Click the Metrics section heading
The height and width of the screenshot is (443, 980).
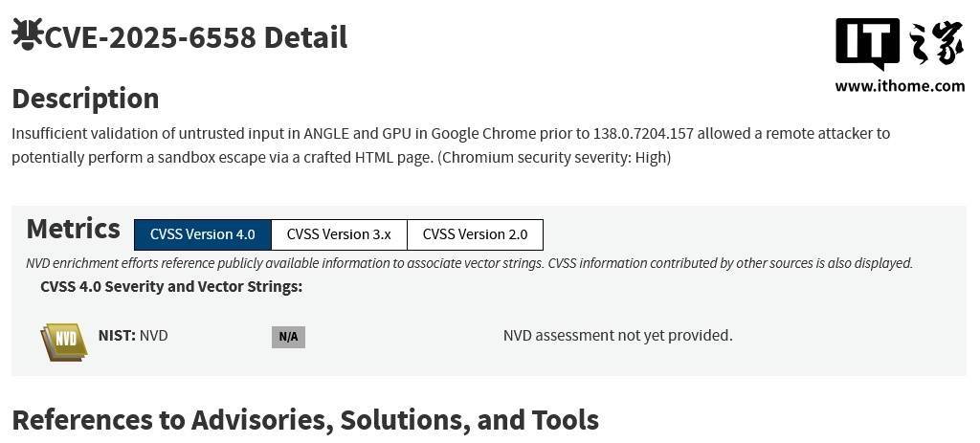point(74,230)
